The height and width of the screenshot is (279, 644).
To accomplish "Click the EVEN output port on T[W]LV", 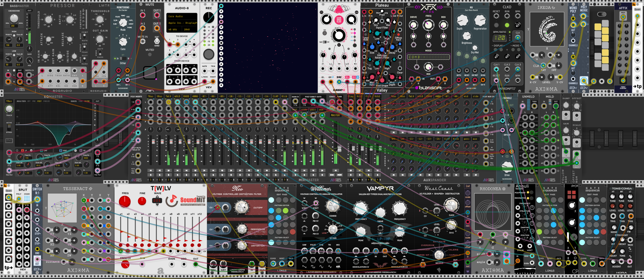I will 172,264.
